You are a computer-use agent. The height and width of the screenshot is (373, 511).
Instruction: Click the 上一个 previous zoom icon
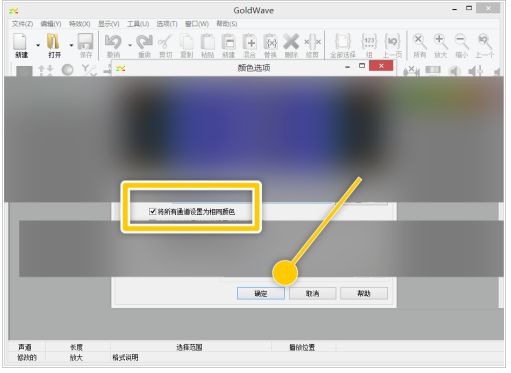[x=484, y=42]
